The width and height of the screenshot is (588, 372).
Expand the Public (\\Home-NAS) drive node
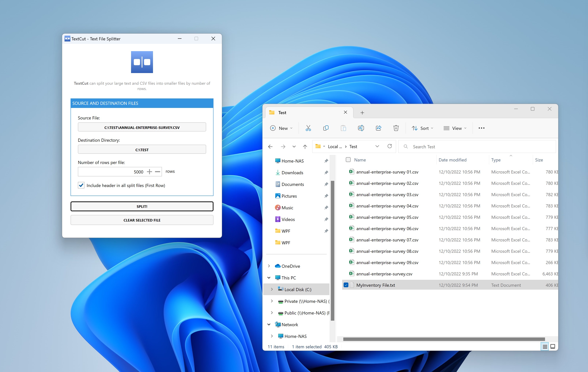point(272,313)
